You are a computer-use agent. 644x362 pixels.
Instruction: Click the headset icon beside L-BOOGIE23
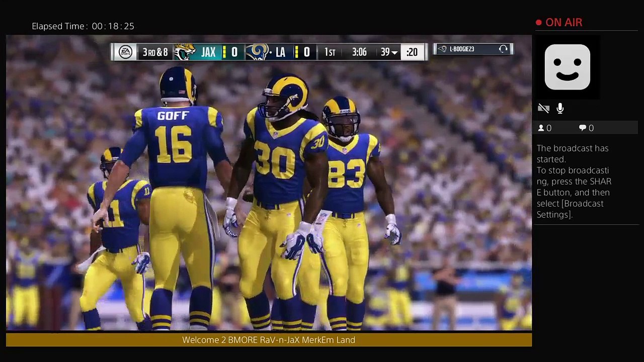click(503, 49)
